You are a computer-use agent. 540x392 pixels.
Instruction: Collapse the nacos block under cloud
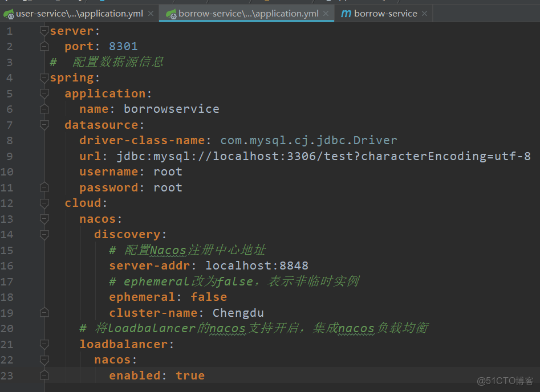(44, 218)
